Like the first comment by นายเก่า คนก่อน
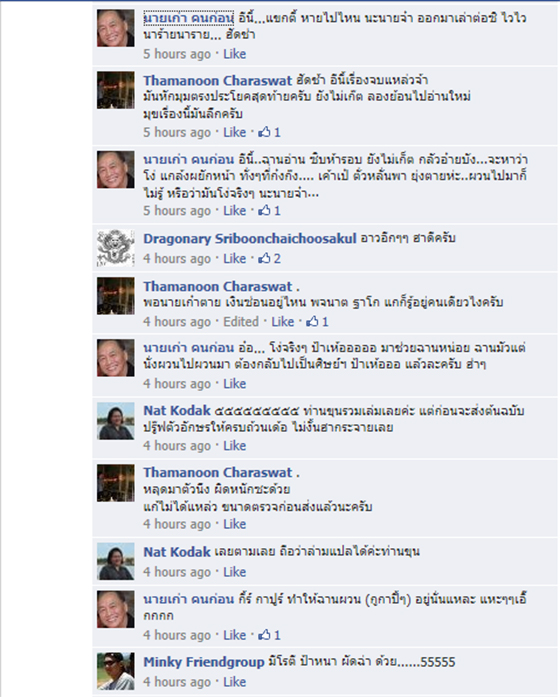Image resolution: width=560 pixels, height=697 pixels. point(234,54)
